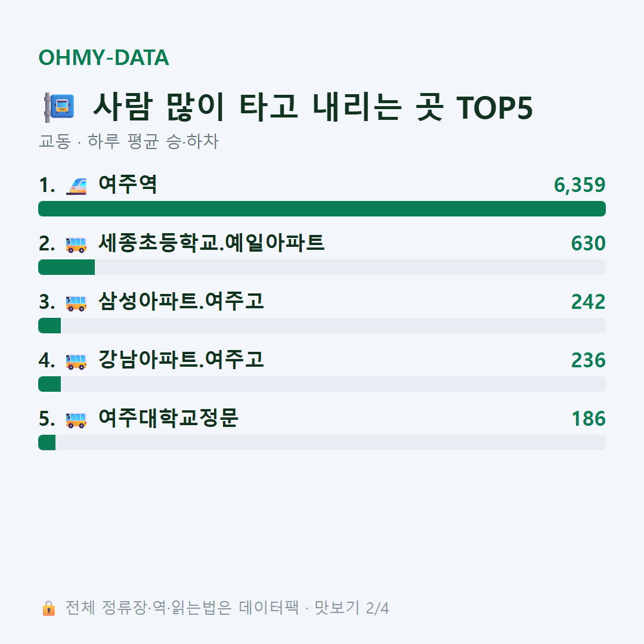Click the bus icon beside 강남아파트.여주고
Image resolution: width=644 pixels, height=644 pixels.
[76, 361]
